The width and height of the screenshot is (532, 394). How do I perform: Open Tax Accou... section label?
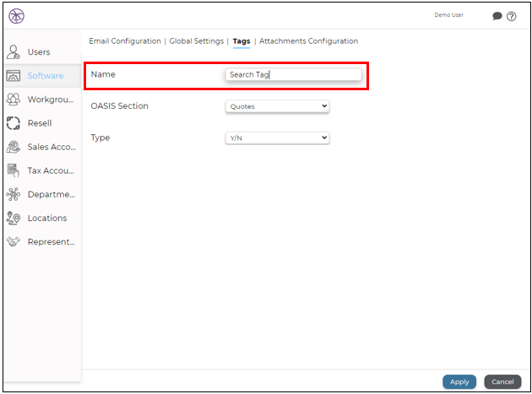[x=51, y=170]
